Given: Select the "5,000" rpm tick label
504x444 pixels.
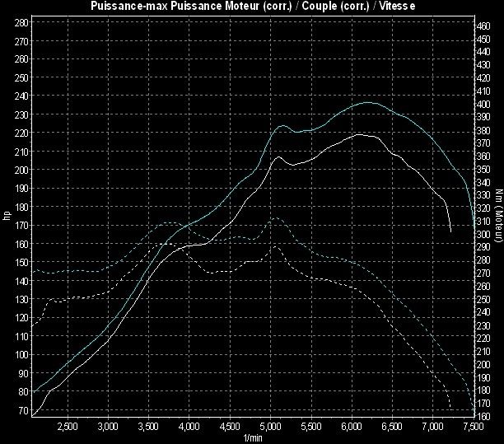Looking at the screenshot, I should coord(270,427).
